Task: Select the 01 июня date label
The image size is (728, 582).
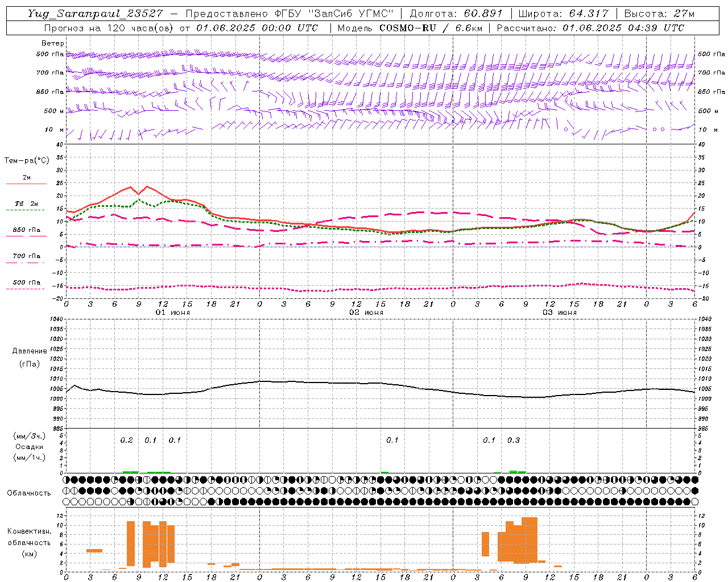Action: pos(173,313)
